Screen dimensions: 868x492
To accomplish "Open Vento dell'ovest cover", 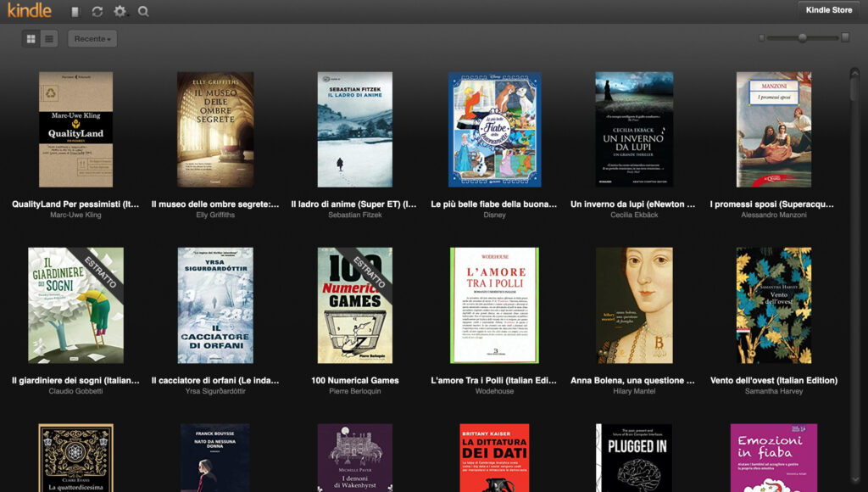I will (x=774, y=305).
